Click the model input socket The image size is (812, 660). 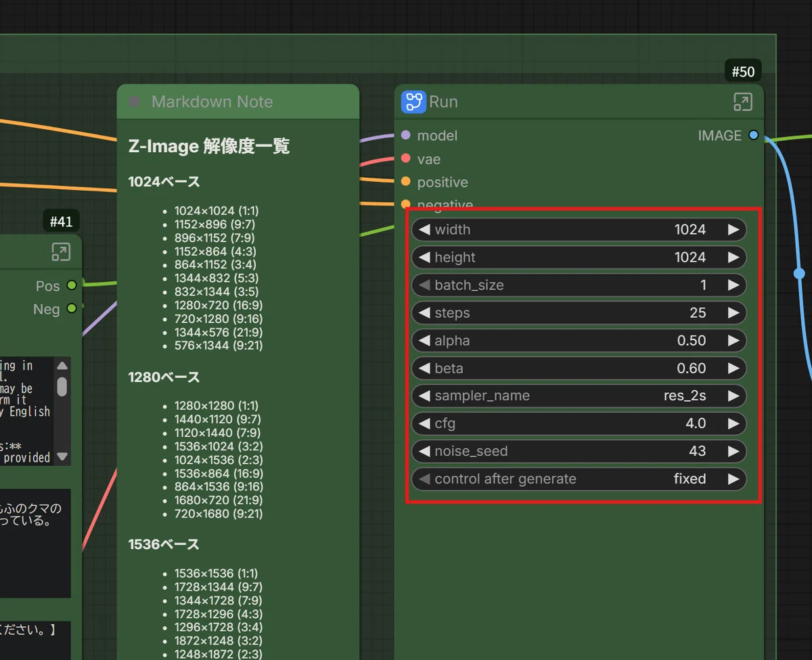tap(406, 135)
